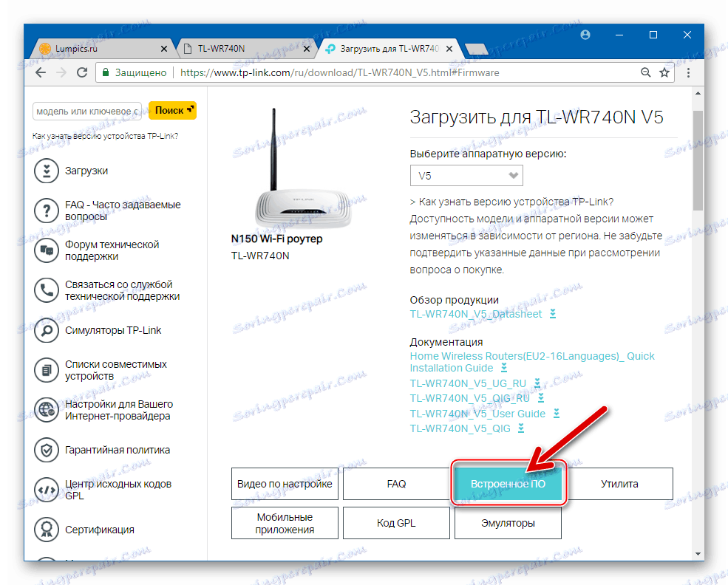Close the TL-WR740N tab
The image size is (728, 585).
[x=307, y=49]
